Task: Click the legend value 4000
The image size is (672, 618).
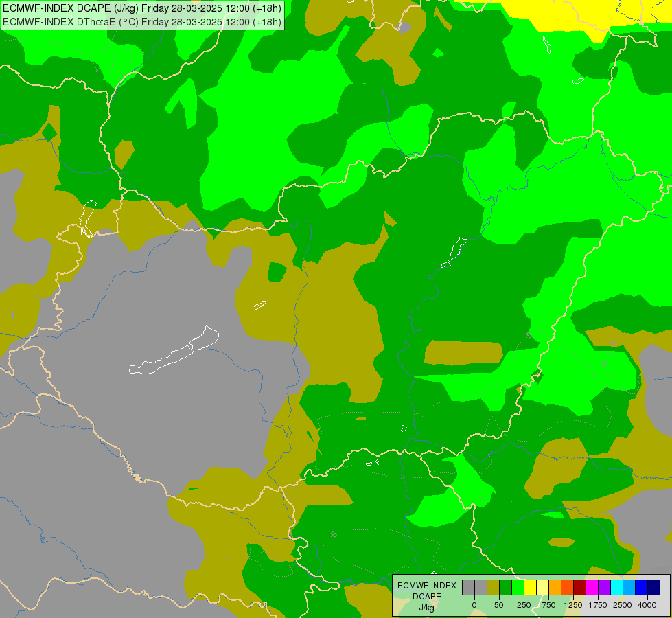Action: click(x=647, y=605)
